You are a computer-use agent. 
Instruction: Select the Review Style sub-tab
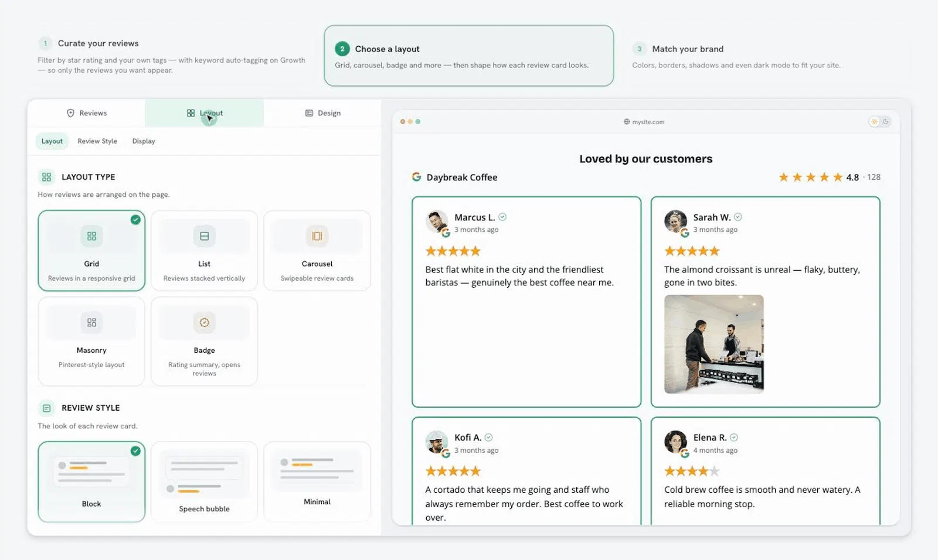[x=97, y=141]
